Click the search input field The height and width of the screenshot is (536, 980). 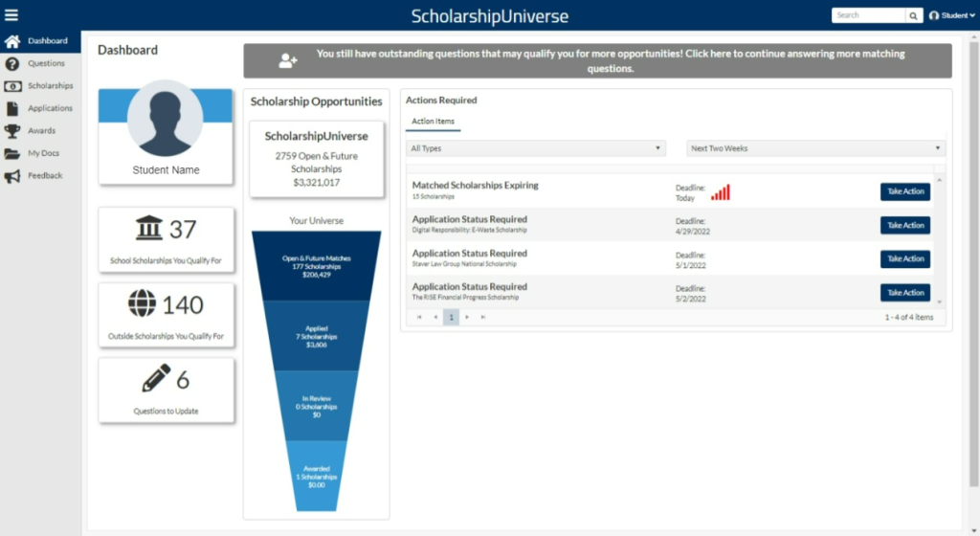click(x=868, y=15)
